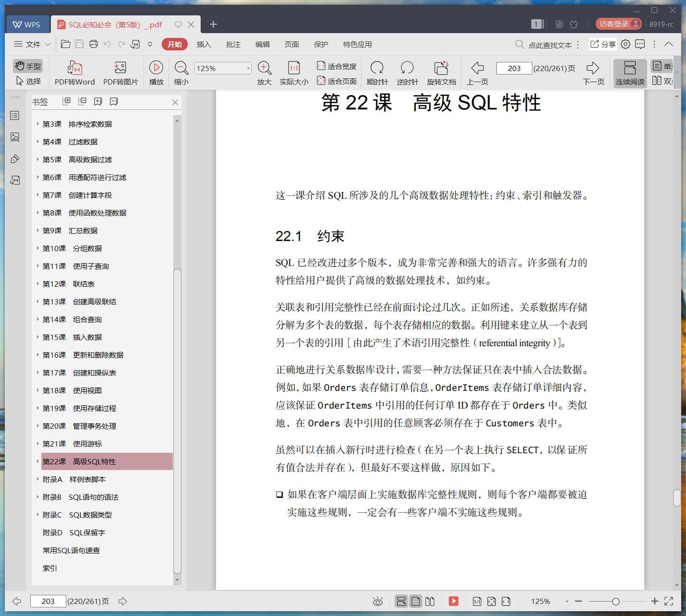Enable continuous reading (连续阅读)

pos(630,73)
